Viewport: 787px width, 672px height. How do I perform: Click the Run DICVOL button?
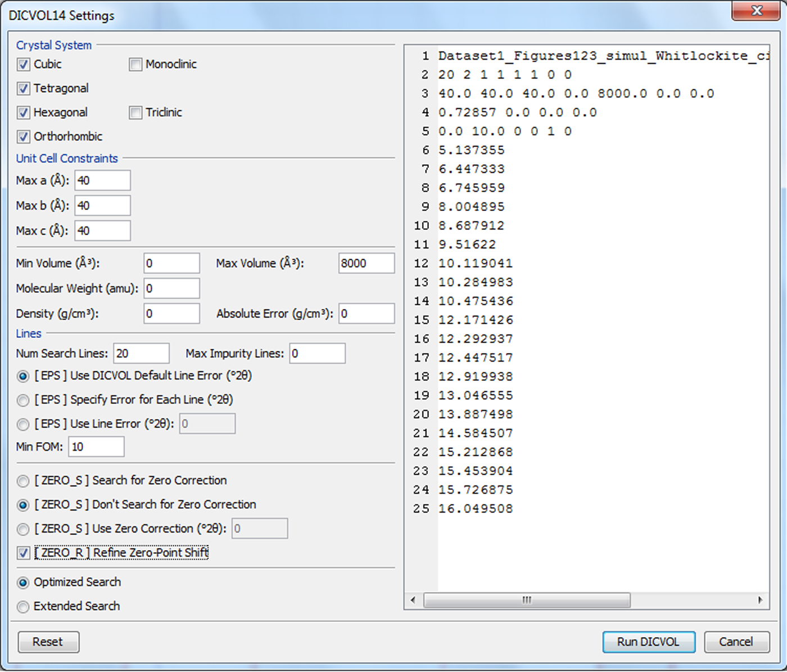click(648, 642)
